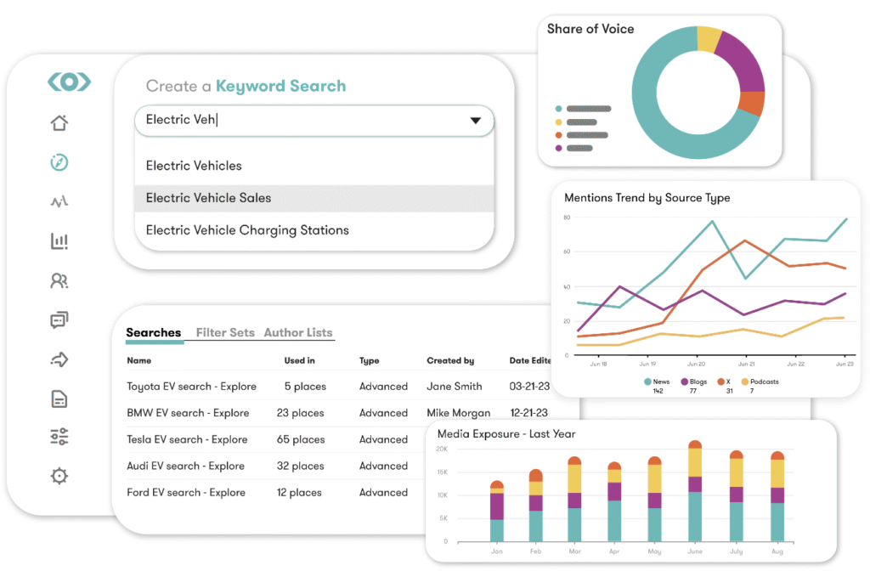Sort by the Name column header
This screenshot has height=588, width=870.
coord(138,360)
